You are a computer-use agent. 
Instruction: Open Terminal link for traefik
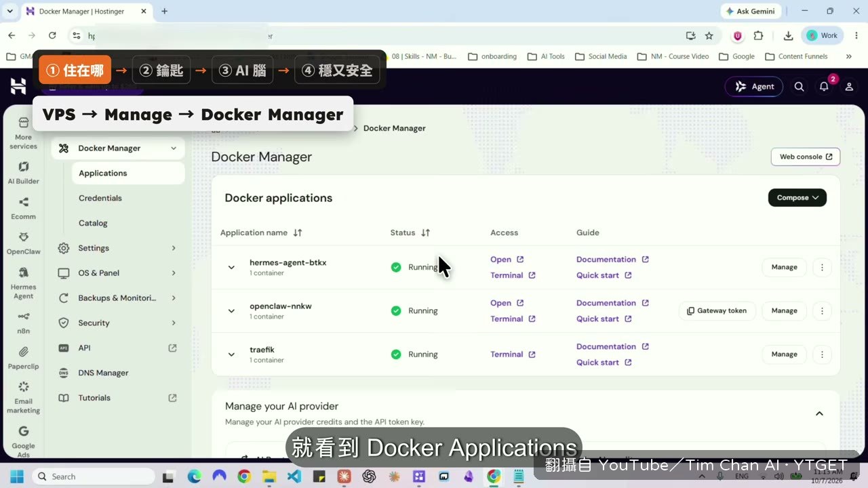tap(513, 354)
